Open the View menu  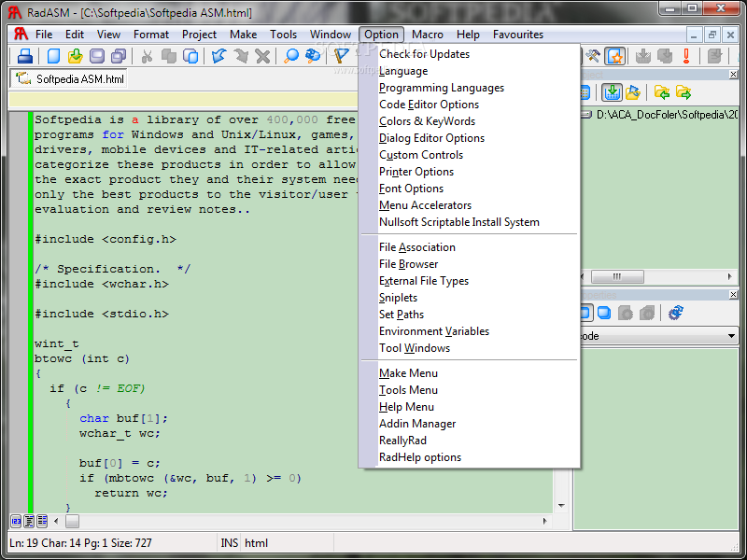(x=108, y=35)
